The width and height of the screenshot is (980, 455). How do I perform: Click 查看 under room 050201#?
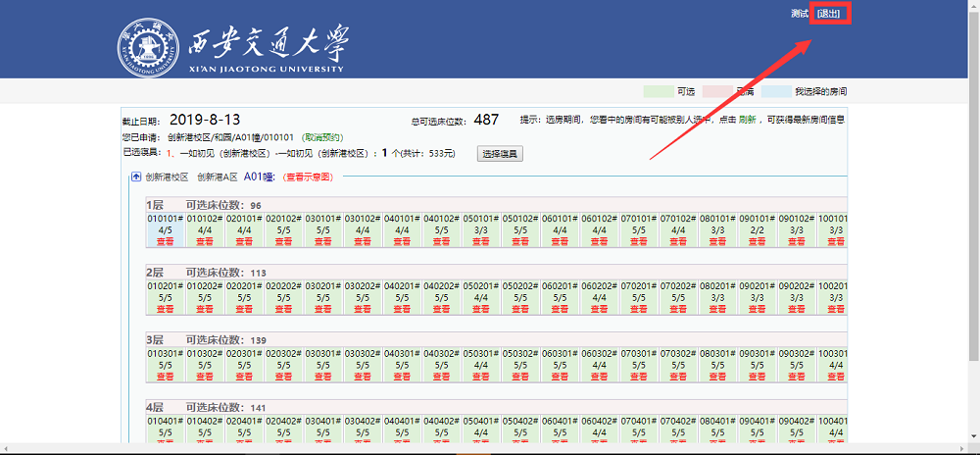481,309
